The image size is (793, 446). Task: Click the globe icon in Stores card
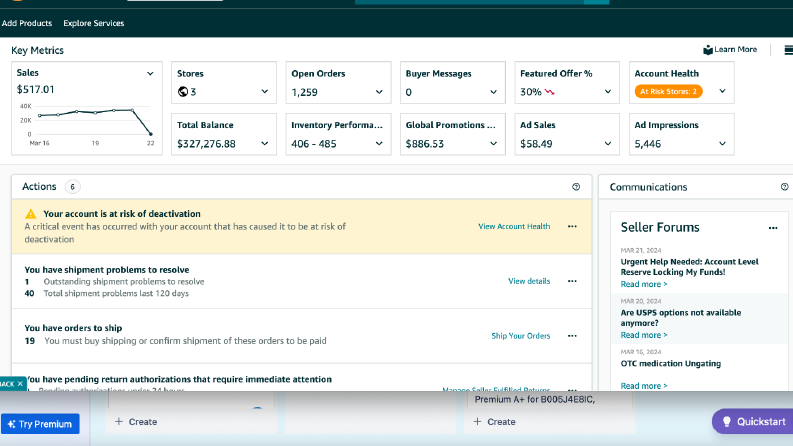[x=183, y=92]
